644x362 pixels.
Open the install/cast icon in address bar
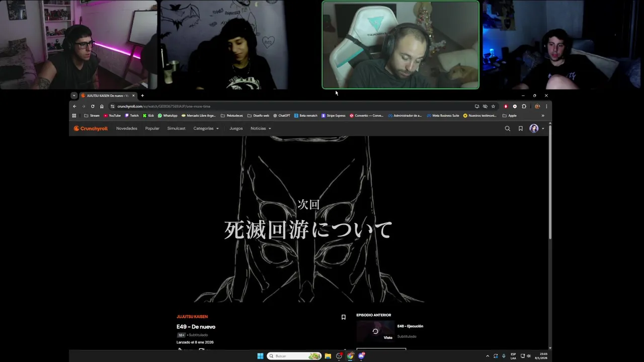pyautogui.click(x=477, y=106)
